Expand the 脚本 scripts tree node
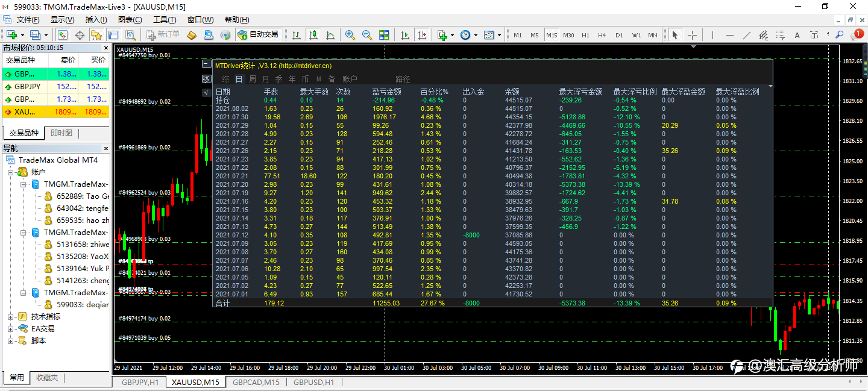This screenshot has width=868, height=391. (10, 341)
